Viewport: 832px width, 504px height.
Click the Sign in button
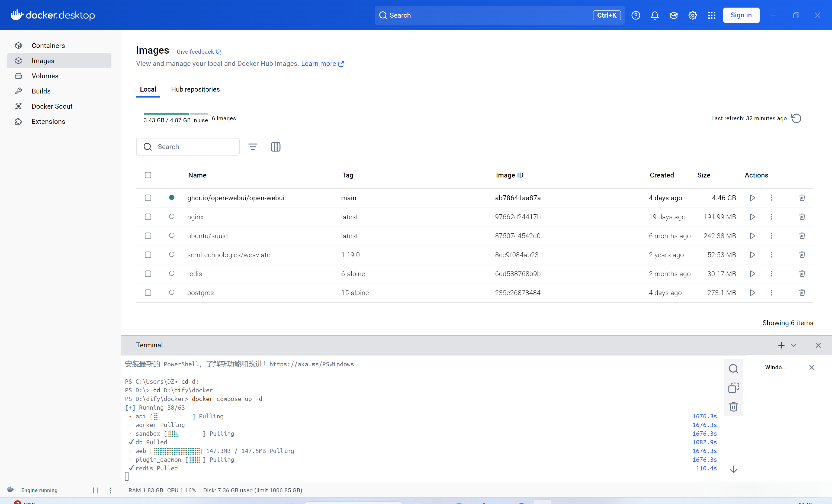741,15
